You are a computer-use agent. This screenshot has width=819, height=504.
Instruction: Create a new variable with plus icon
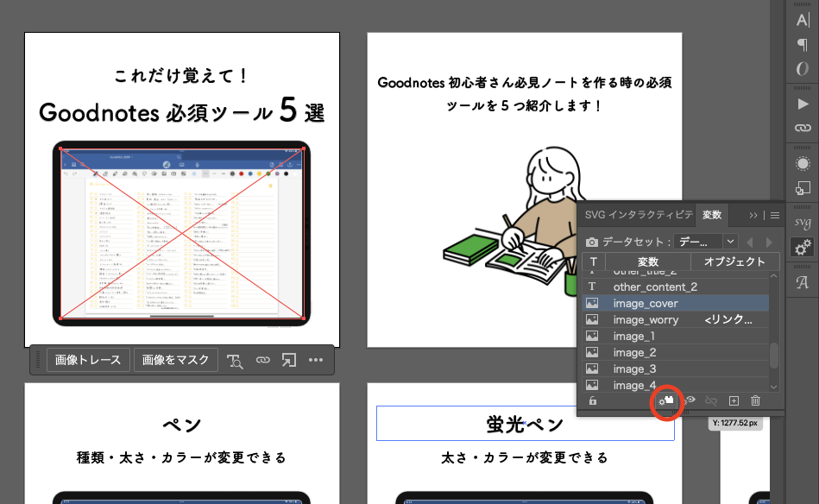pos(734,401)
